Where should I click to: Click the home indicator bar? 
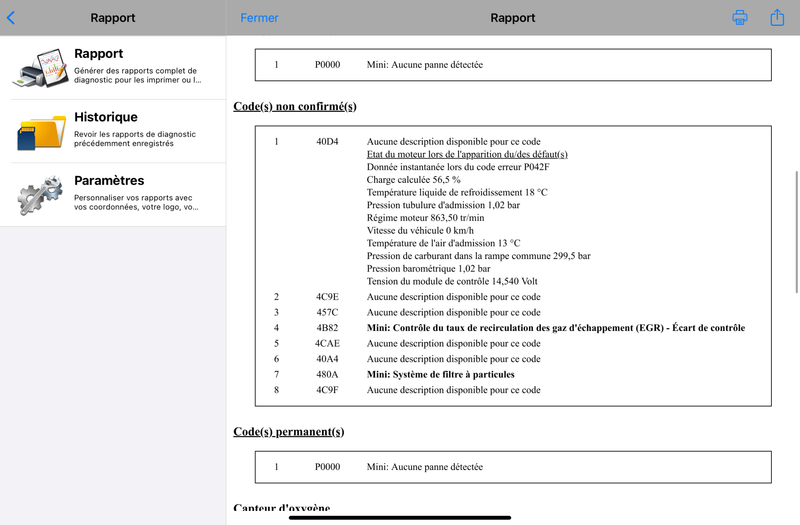[x=400, y=517]
